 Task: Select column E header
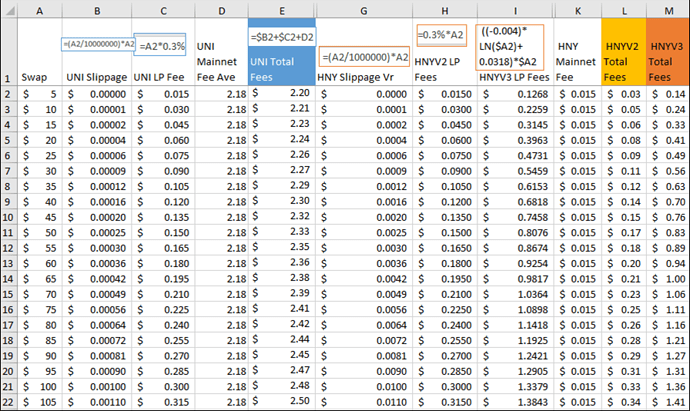(x=281, y=9)
